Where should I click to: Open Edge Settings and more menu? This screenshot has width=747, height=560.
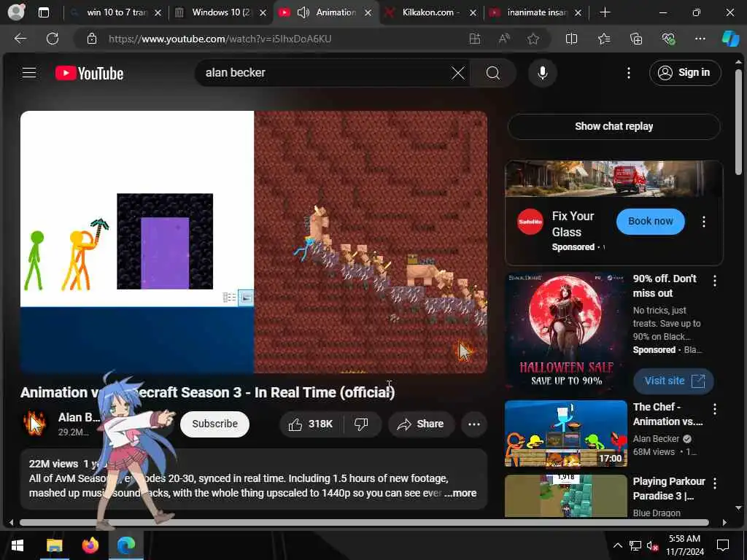click(700, 39)
